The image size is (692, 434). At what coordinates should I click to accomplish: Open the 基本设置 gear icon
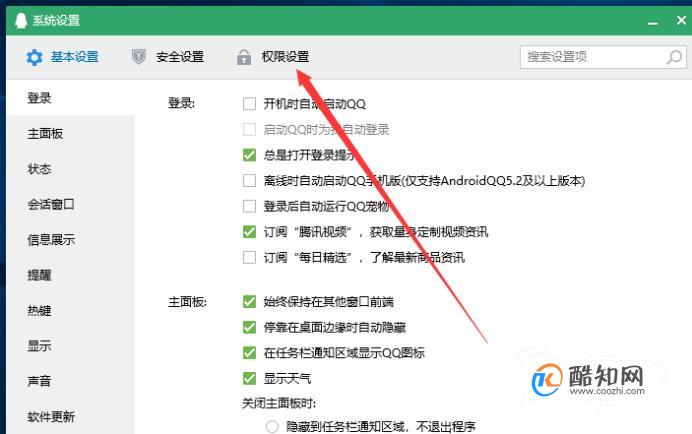tap(34, 57)
